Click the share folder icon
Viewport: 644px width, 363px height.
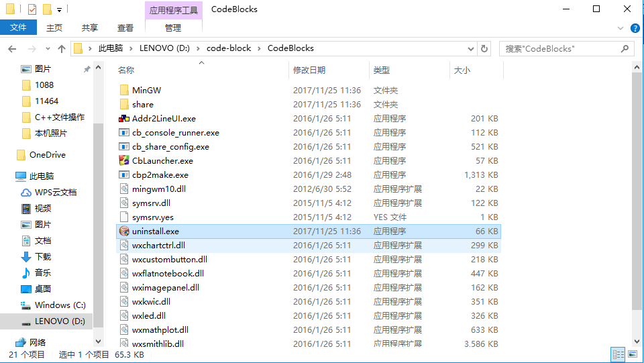124,104
